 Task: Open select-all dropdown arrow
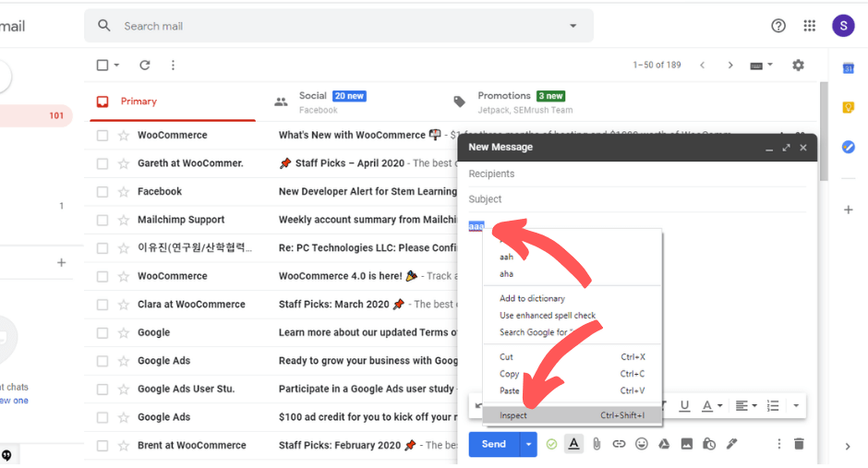pos(116,65)
